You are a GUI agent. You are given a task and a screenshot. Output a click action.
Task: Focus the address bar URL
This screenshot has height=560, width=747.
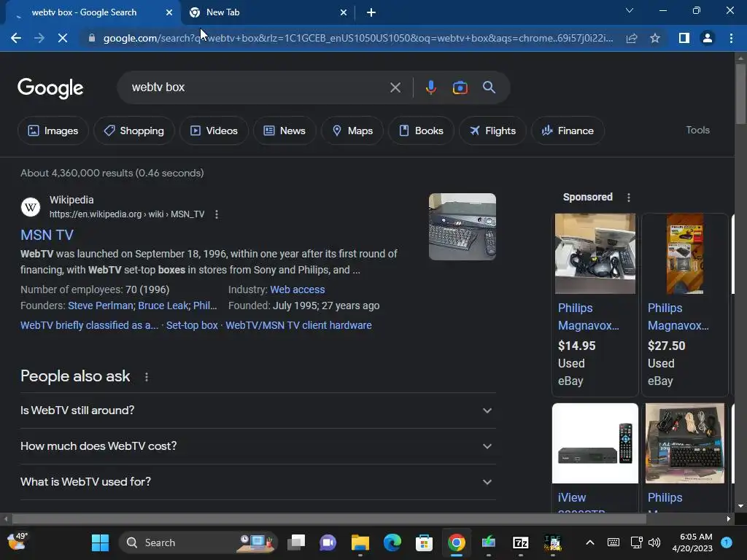[357, 38]
